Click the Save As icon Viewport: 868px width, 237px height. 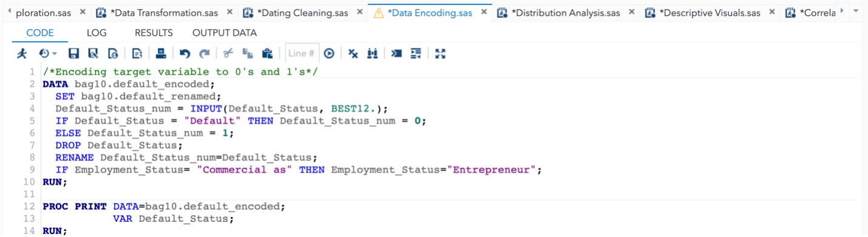coord(93,54)
